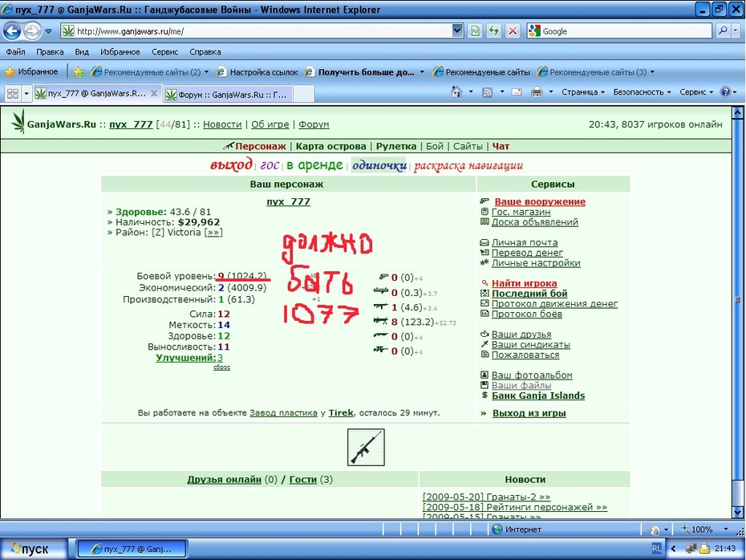The width and height of the screenshot is (746, 560).
Task: Click the Refresh page icon
Action: coord(494,31)
